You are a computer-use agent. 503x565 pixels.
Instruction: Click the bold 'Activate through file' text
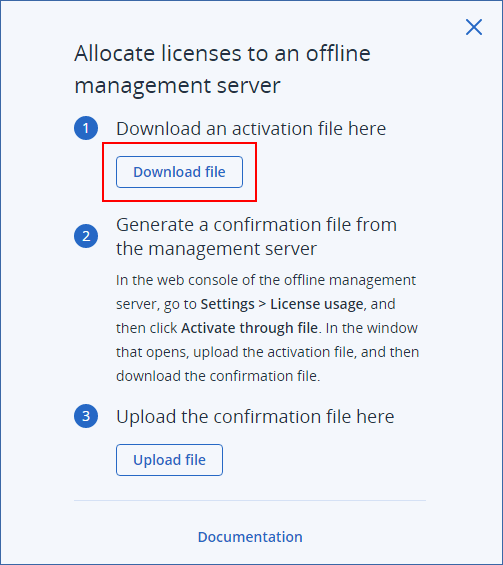point(249,328)
